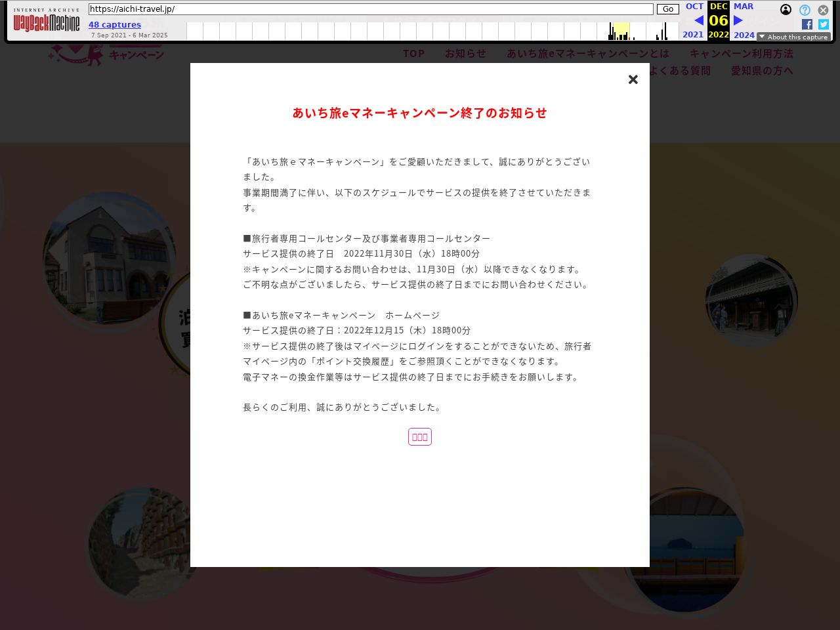The width and height of the screenshot is (840, 630).
Task: Open the 48 captures link
Action: coord(115,25)
